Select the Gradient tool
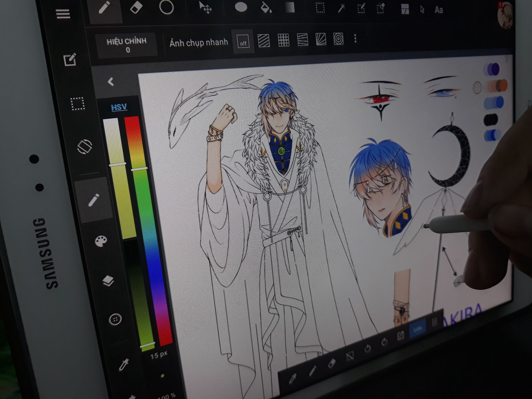Image resolution: width=532 pixels, height=399 pixels. click(290, 7)
